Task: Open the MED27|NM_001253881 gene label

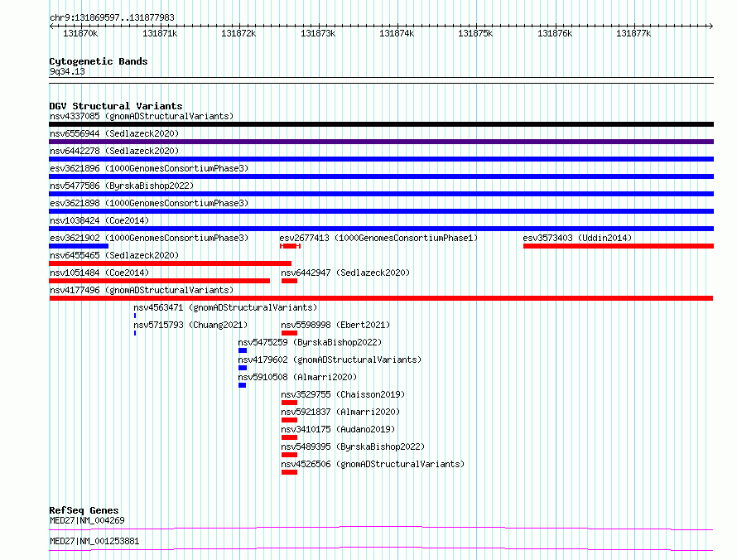Action: (94, 541)
